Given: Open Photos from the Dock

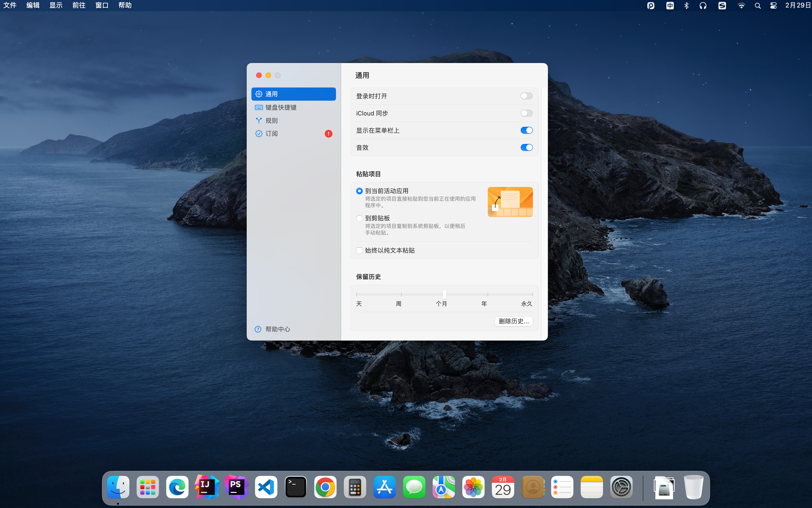Looking at the screenshot, I should click(x=473, y=487).
